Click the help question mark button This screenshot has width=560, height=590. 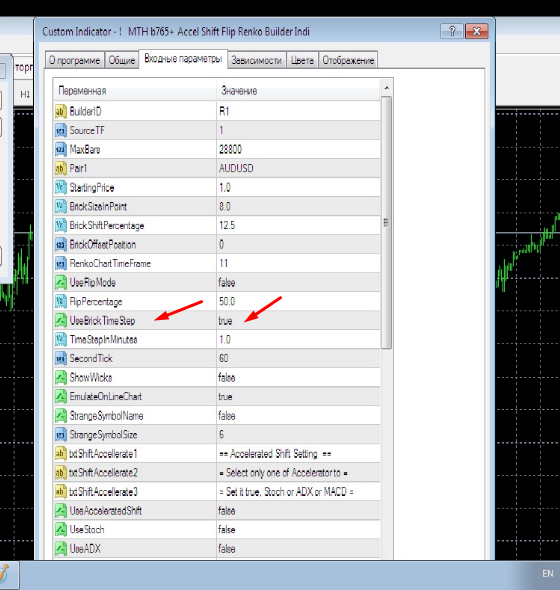pos(452,31)
